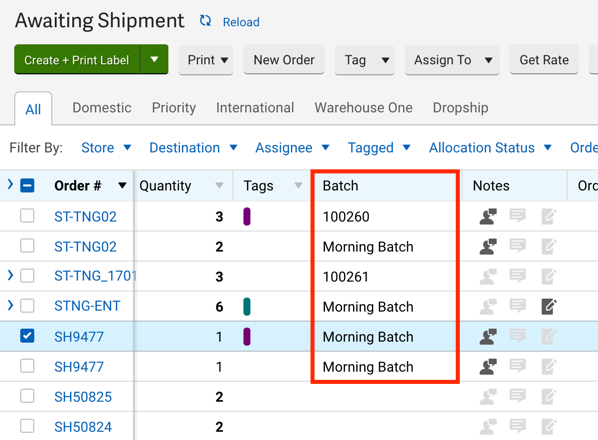This screenshot has width=598, height=440.
Task: Switch to the International tab
Action: point(255,108)
